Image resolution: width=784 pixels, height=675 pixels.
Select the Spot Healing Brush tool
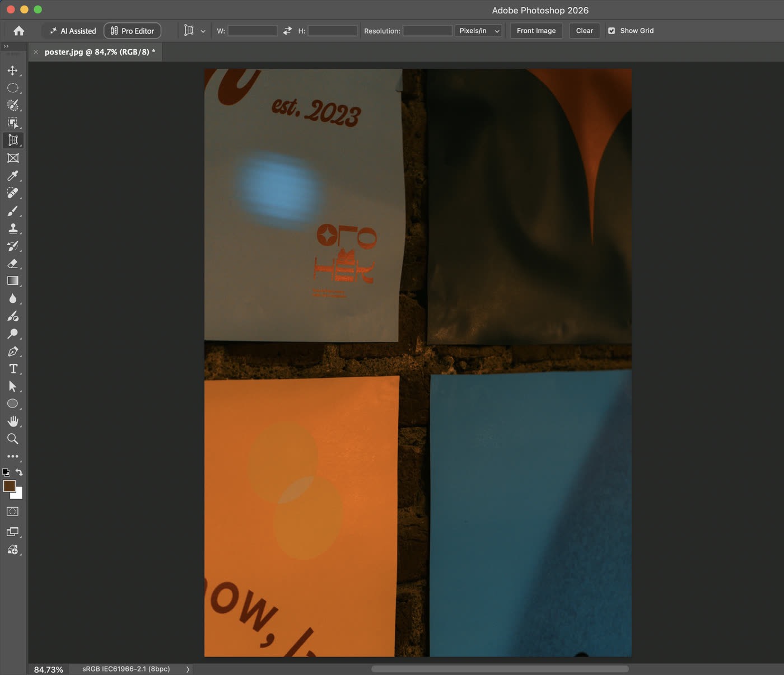pos(12,193)
